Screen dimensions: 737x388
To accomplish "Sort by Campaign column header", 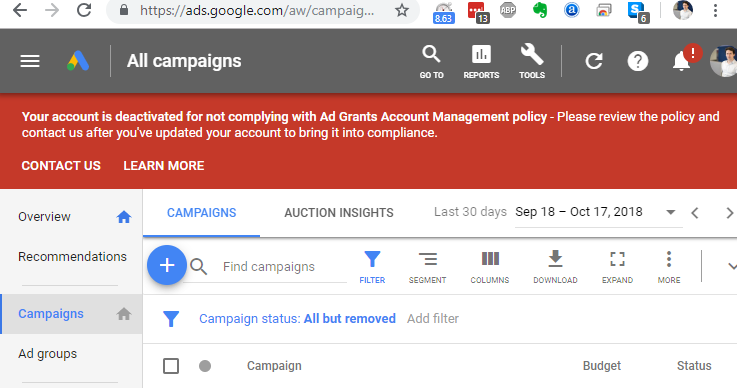I will point(274,366).
